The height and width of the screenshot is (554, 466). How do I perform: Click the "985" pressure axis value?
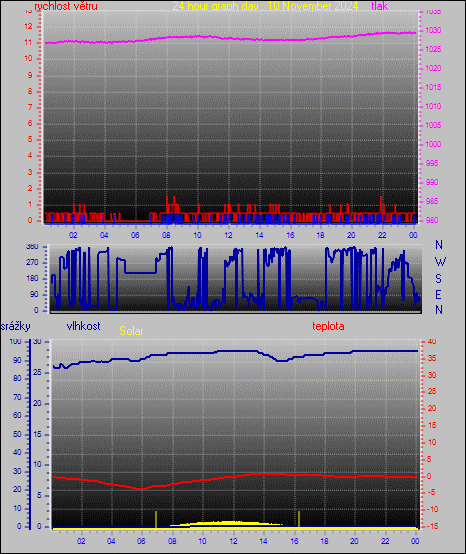(x=432, y=201)
